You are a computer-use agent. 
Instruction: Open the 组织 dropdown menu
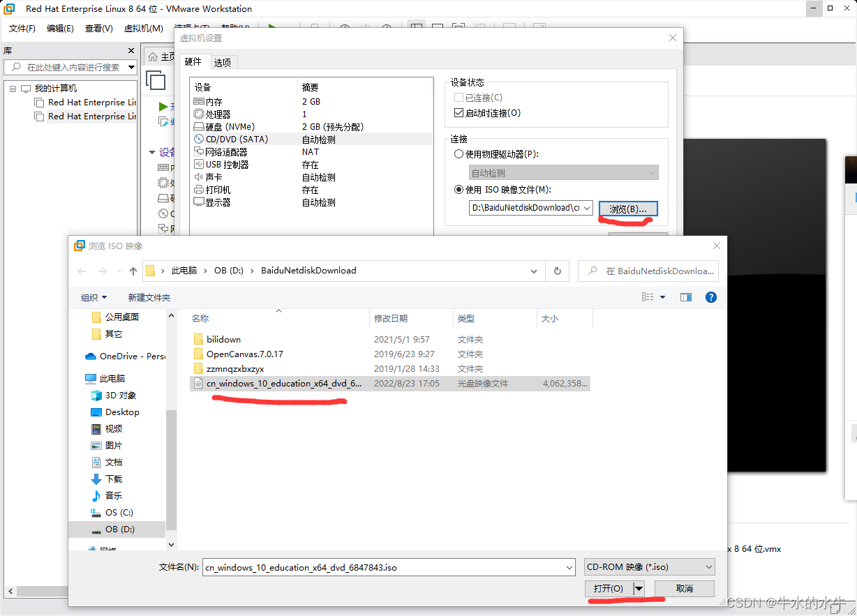point(94,298)
